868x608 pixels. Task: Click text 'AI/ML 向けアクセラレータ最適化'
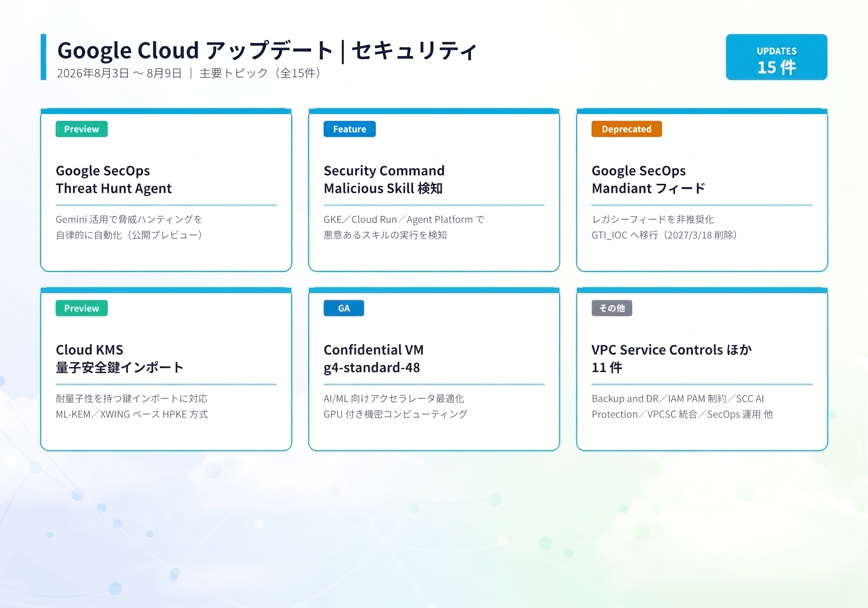(x=394, y=399)
